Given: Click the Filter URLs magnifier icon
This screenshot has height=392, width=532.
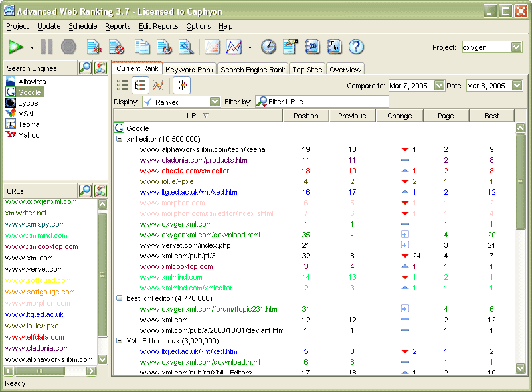Looking at the screenshot, I should [x=261, y=102].
